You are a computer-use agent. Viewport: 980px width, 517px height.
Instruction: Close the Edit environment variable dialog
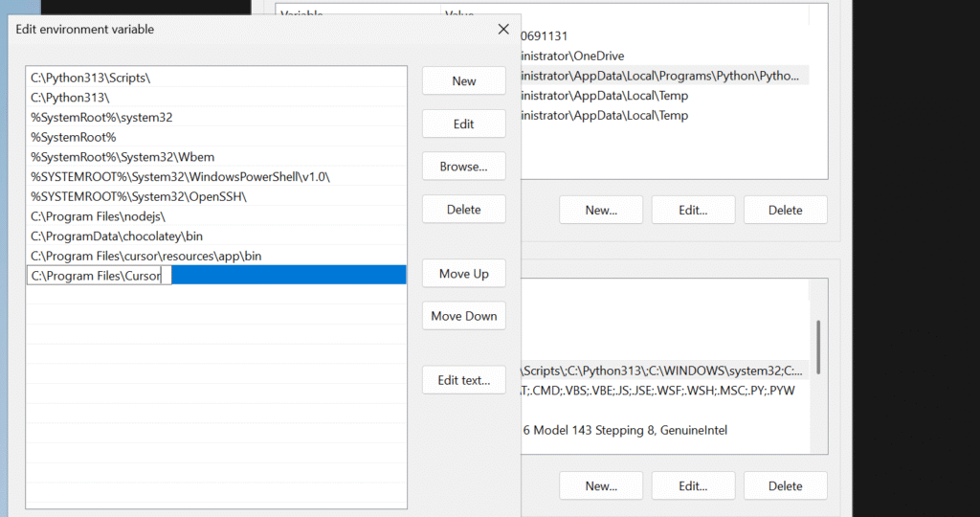[x=503, y=29]
